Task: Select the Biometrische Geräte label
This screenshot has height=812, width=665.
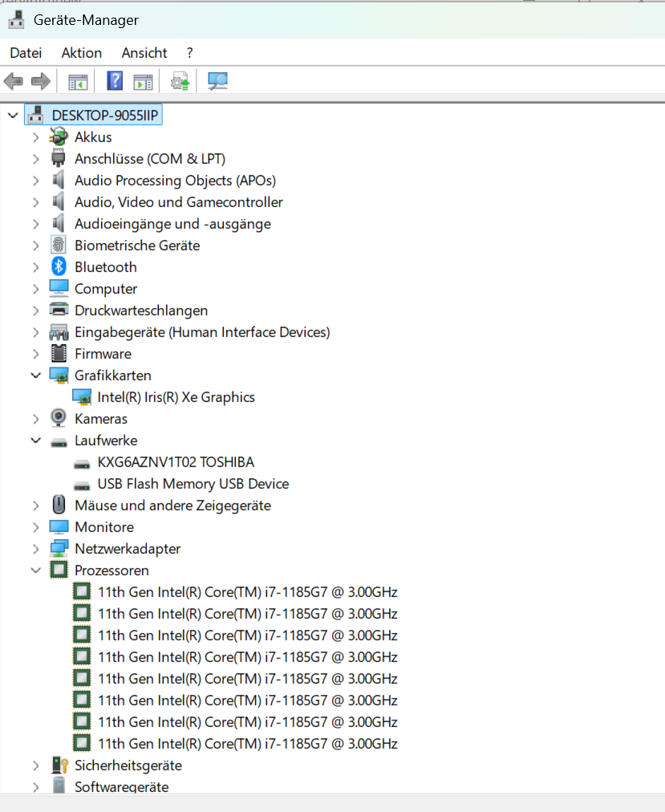Action: tap(137, 246)
